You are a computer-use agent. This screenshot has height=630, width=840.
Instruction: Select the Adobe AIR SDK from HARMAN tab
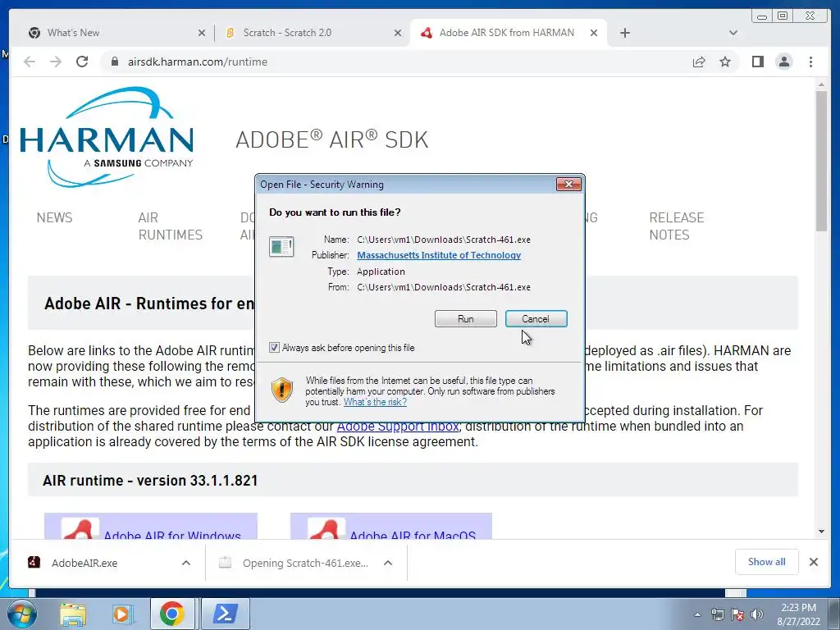(506, 33)
